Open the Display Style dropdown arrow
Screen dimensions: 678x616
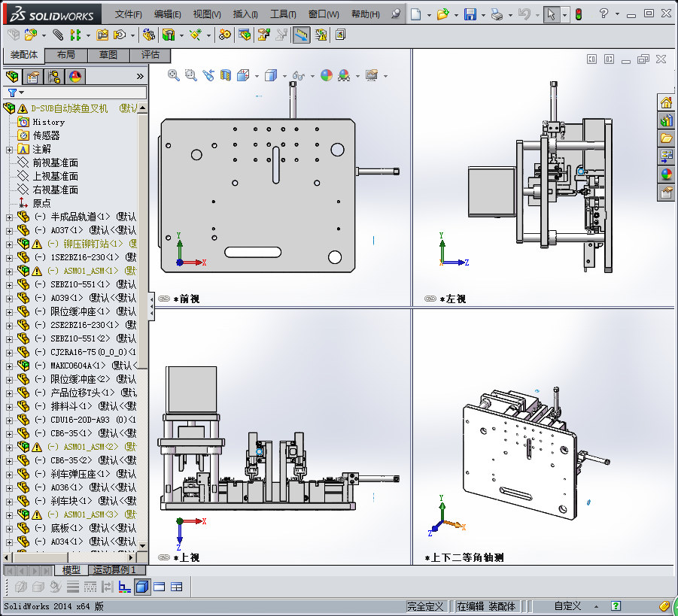tap(284, 76)
